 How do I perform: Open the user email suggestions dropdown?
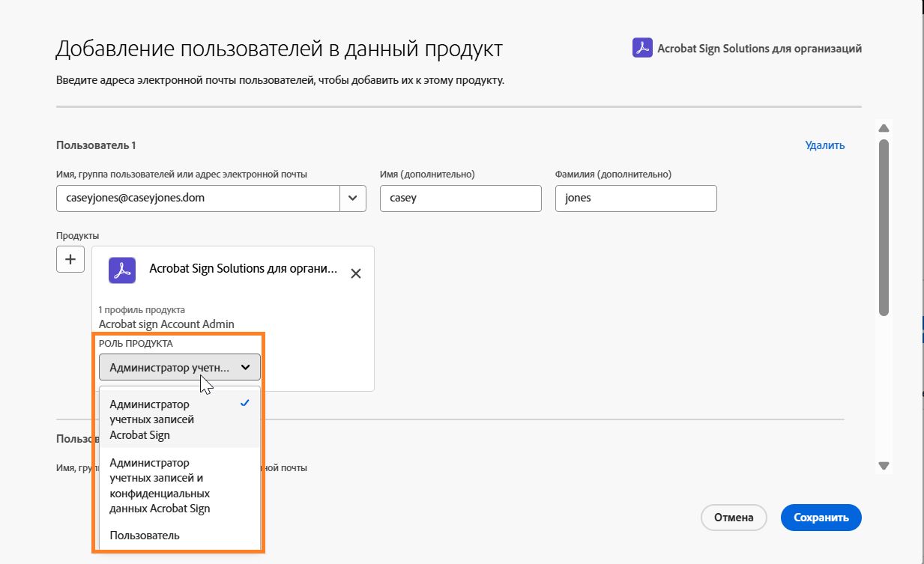pos(352,198)
